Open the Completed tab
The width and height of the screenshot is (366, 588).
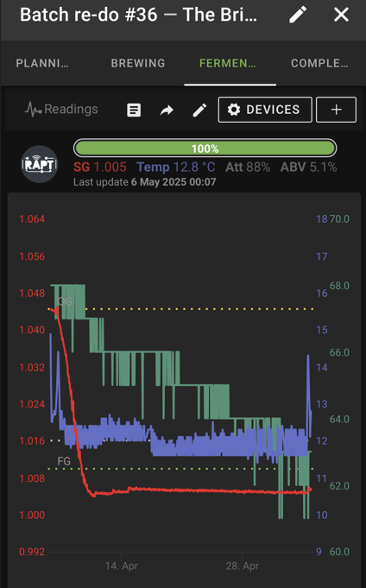point(319,63)
